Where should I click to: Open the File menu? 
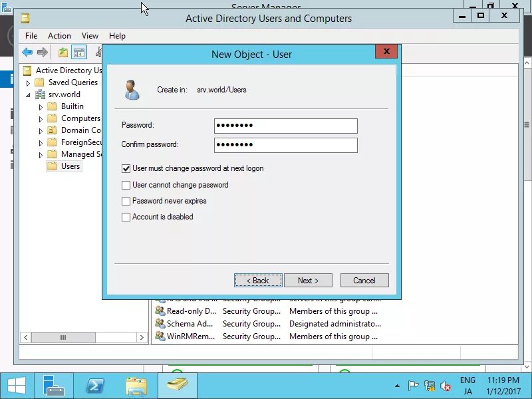click(x=31, y=36)
